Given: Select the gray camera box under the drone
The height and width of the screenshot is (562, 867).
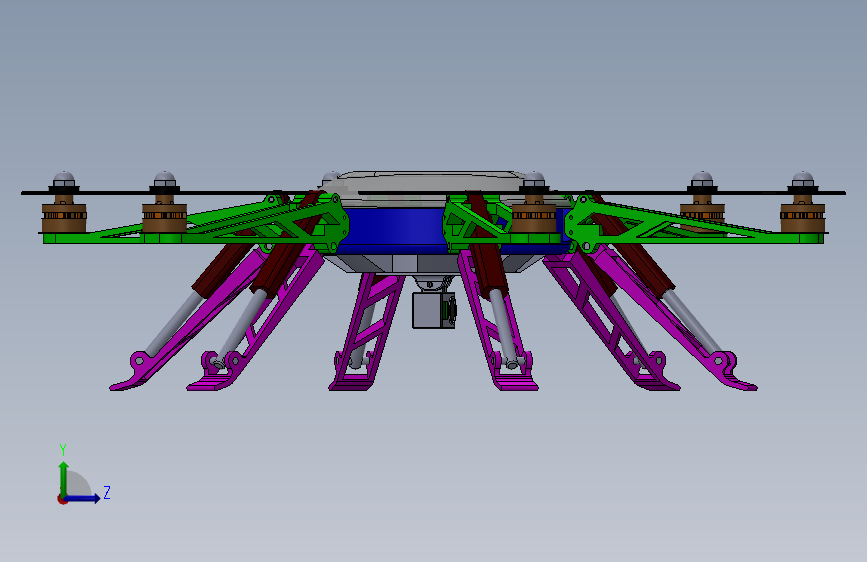Looking at the screenshot, I should [434, 310].
